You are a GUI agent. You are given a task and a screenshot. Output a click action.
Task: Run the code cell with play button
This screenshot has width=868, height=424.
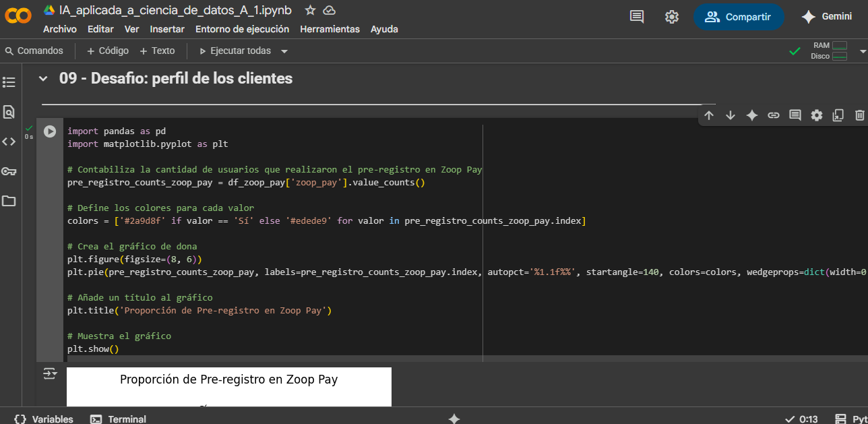coord(50,131)
